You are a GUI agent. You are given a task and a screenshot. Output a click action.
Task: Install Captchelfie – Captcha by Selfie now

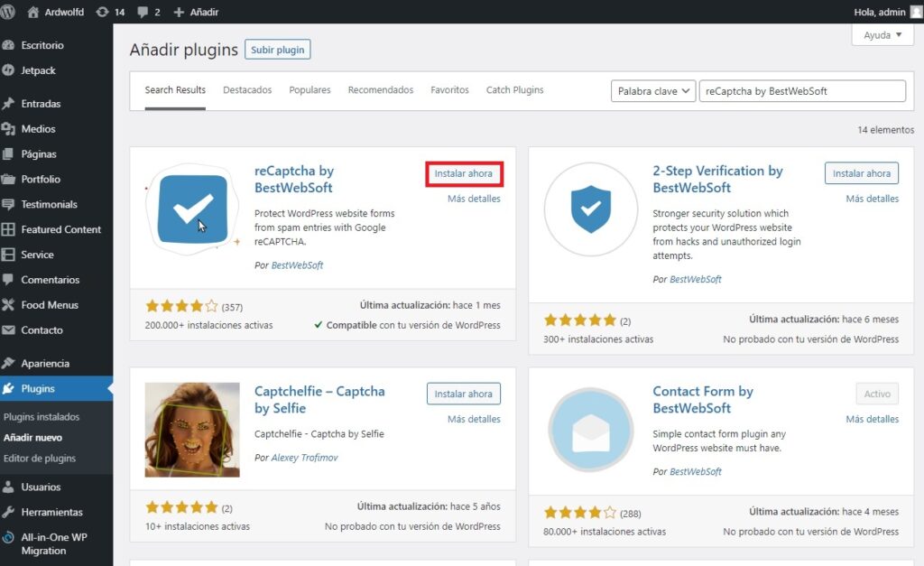coord(463,394)
